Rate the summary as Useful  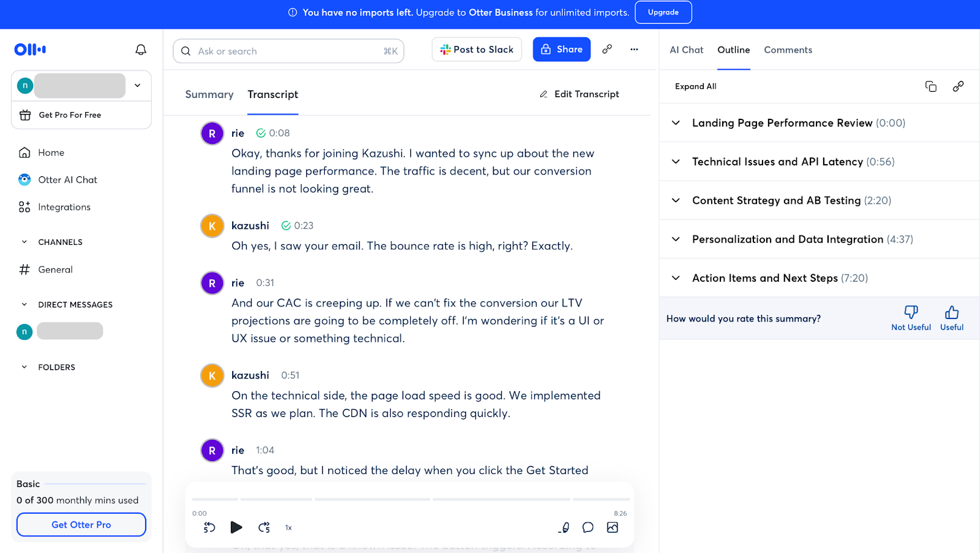(x=951, y=318)
